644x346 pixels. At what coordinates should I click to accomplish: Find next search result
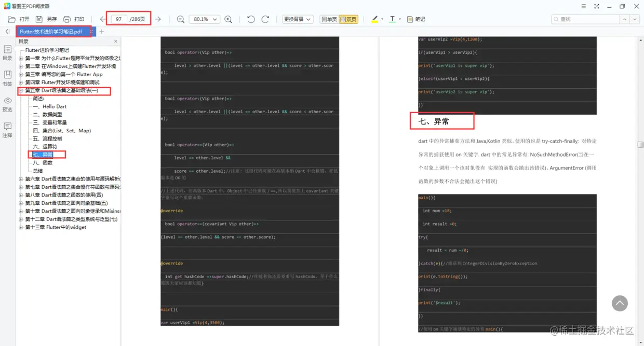point(635,19)
